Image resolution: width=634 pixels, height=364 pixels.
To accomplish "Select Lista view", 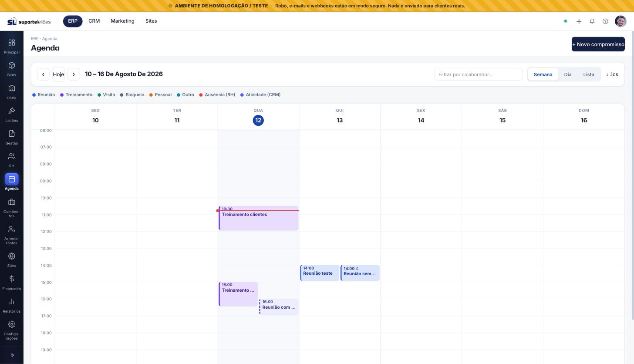I will click(x=589, y=74).
